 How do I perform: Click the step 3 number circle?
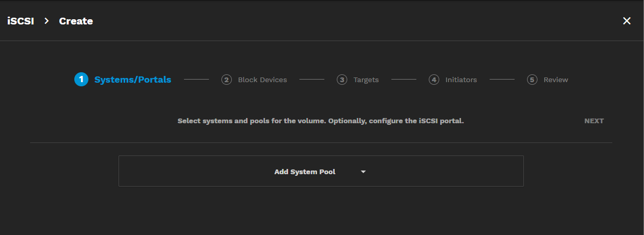tap(342, 80)
